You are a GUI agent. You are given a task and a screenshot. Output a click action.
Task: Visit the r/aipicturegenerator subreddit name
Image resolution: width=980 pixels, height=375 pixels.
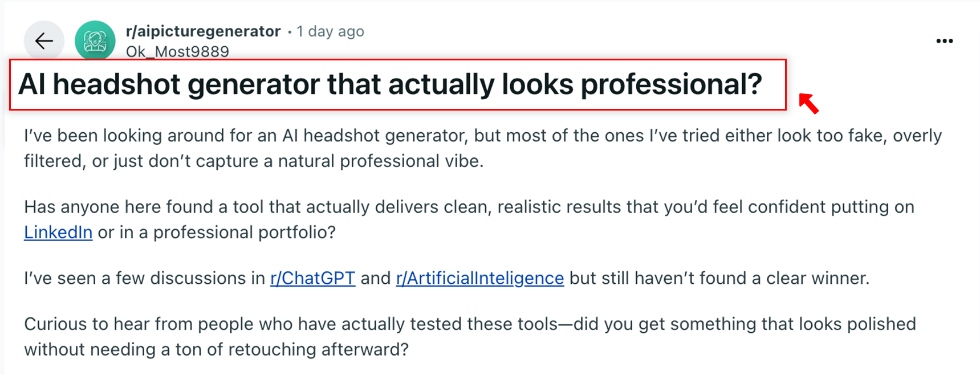click(x=203, y=31)
